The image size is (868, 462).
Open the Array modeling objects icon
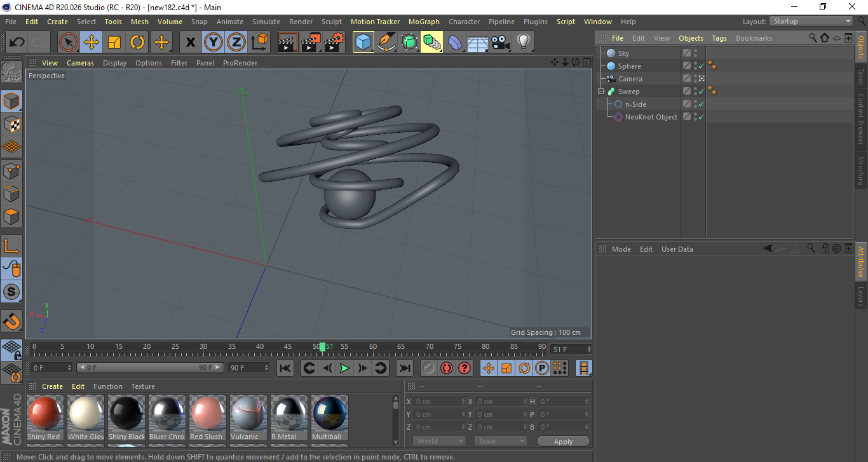tap(432, 43)
